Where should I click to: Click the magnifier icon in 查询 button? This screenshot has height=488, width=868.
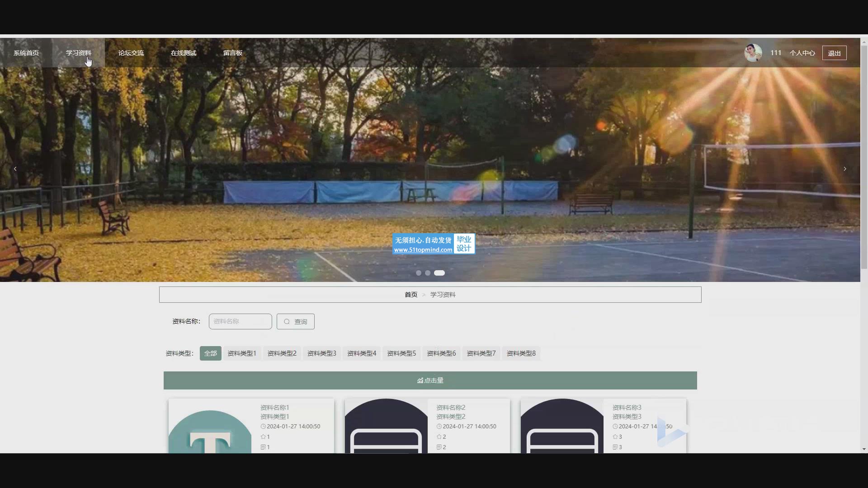point(287,322)
